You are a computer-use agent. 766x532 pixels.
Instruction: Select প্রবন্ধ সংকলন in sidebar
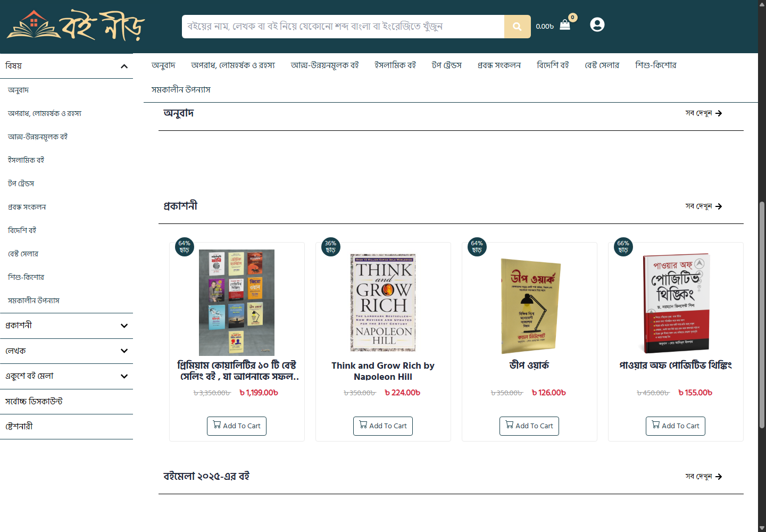(x=27, y=207)
